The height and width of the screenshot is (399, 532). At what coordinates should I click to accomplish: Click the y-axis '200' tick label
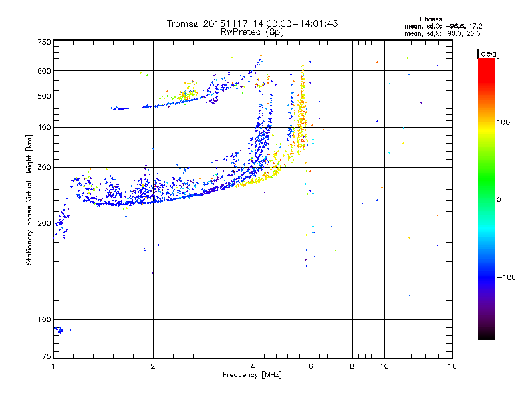[44, 223]
